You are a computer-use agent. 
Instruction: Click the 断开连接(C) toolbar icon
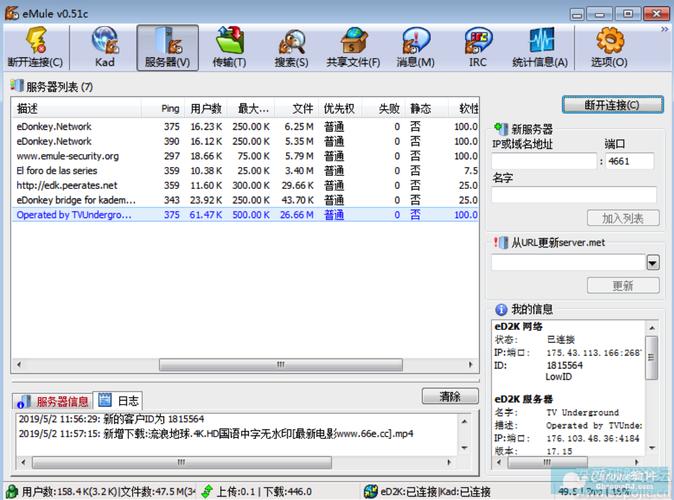click(36, 47)
